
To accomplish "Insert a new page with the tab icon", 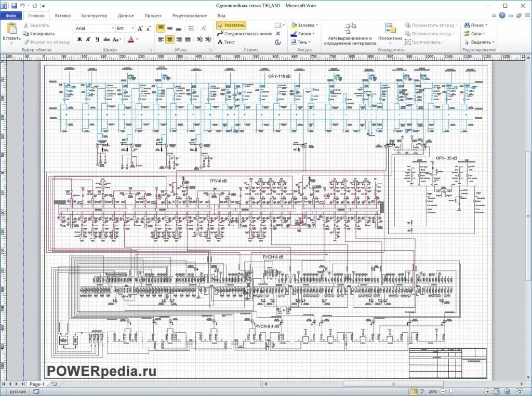I will [54, 384].
